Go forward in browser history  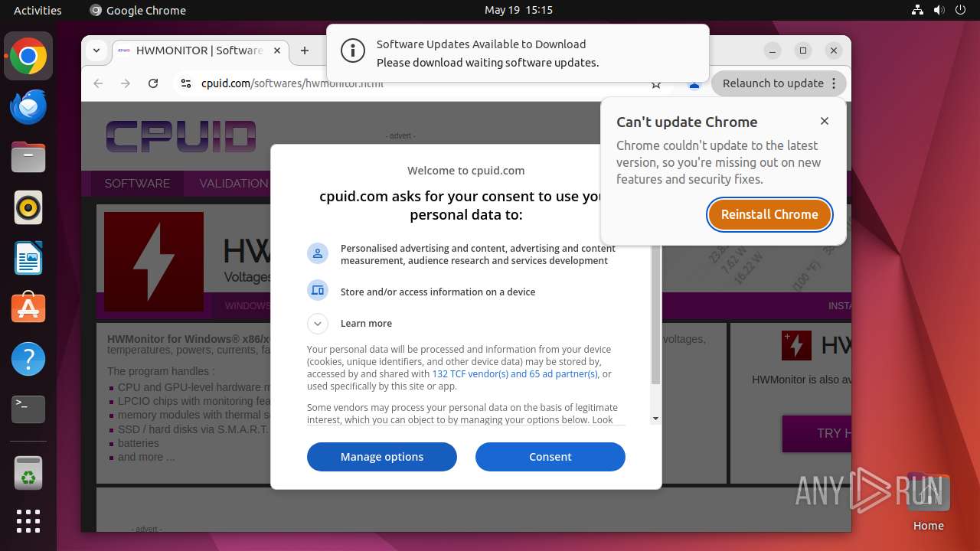pyautogui.click(x=126, y=83)
